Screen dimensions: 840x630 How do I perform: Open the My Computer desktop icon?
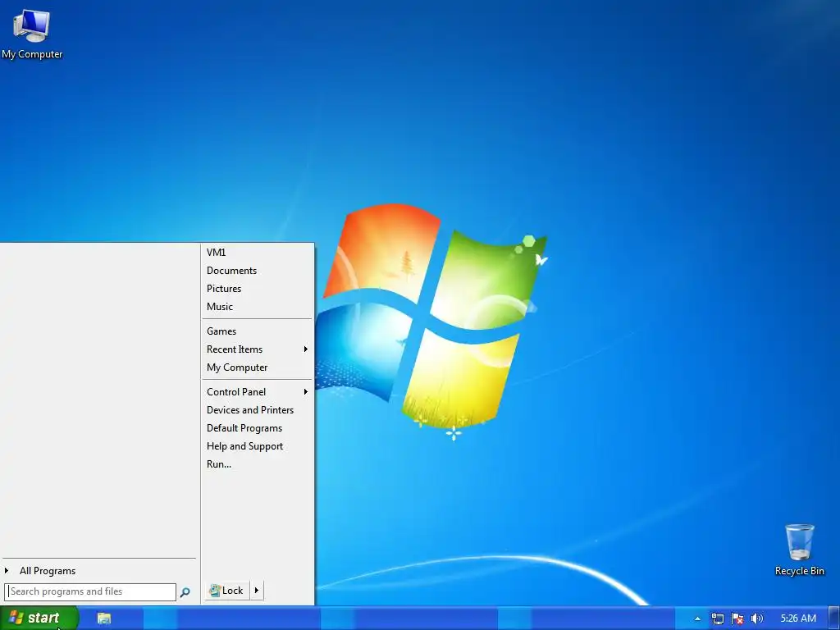[x=32, y=35]
